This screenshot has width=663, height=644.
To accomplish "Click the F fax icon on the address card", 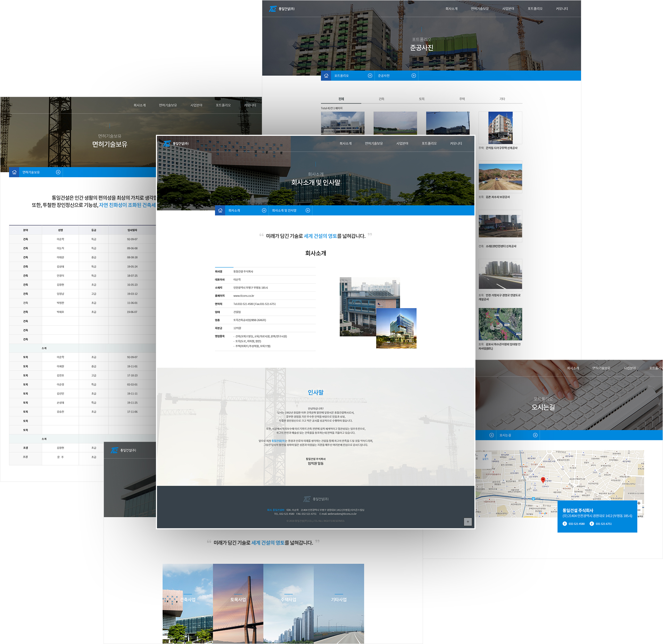I will (x=591, y=524).
